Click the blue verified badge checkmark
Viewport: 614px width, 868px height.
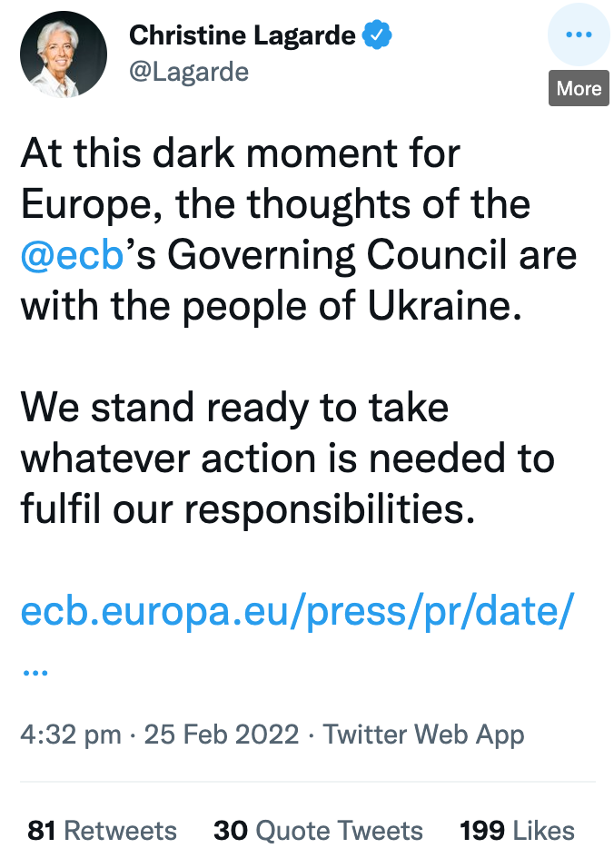377,35
